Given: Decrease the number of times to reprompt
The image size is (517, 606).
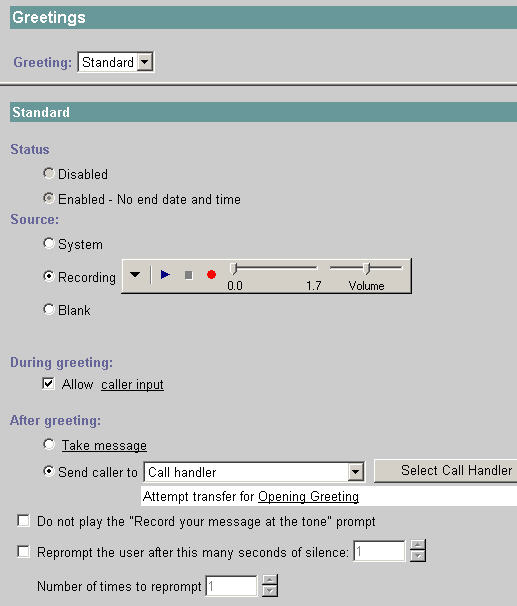Looking at the screenshot, I should pos(269,591).
